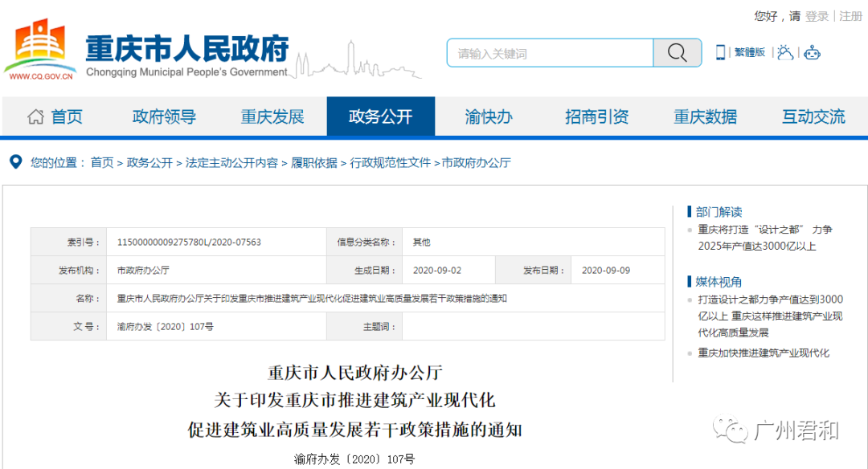Click the magnifier search button
This screenshot has width=868, height=469.
pos(677,53)
